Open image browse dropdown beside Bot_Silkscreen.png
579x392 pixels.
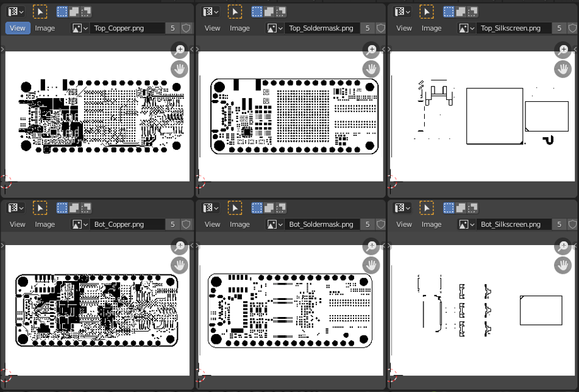click(466, 224)
